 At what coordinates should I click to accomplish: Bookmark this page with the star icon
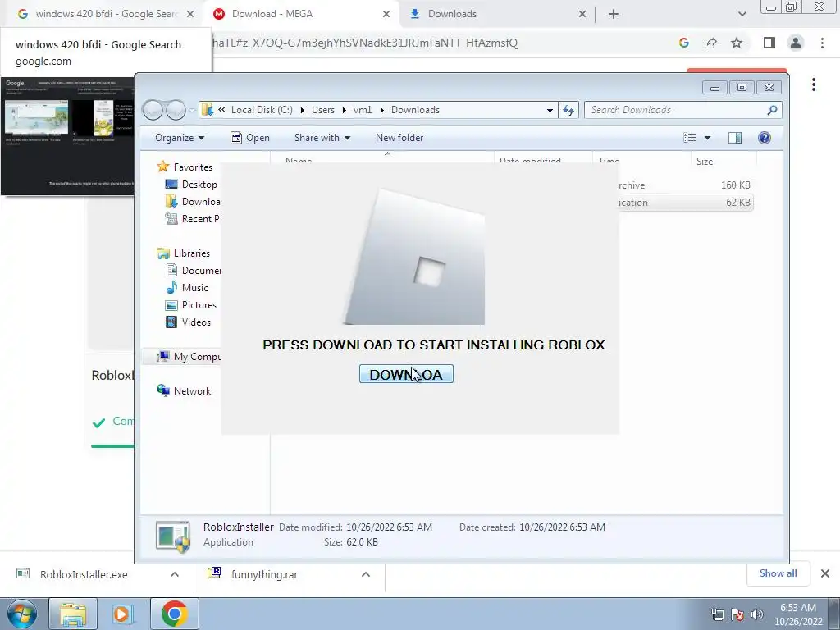tap(737, 43)
